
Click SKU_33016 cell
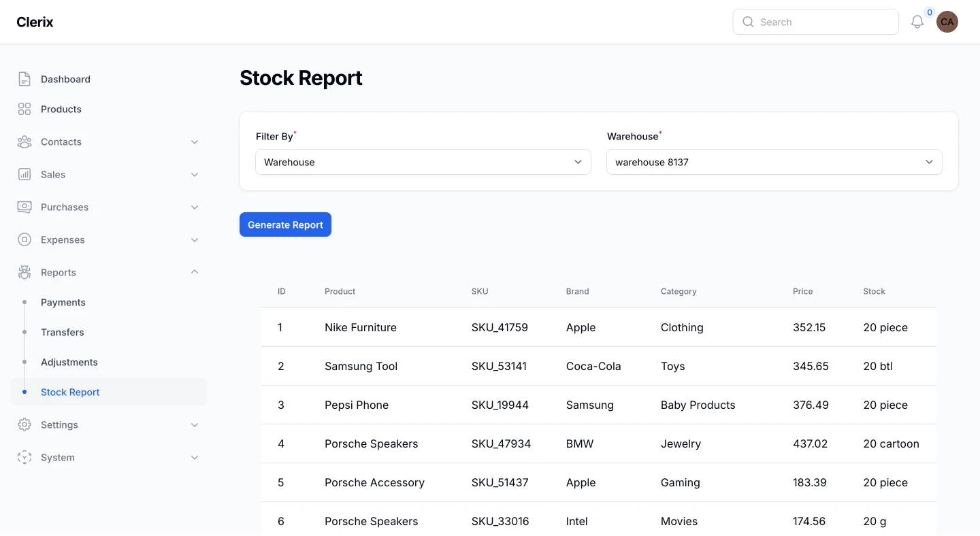[x=500, y=521]
